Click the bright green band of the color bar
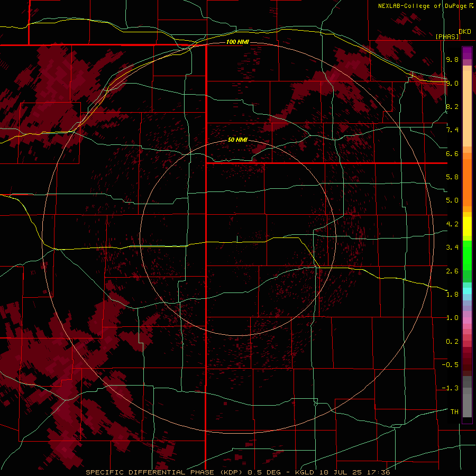Screen dimensions: 476x476 (467, 255)
